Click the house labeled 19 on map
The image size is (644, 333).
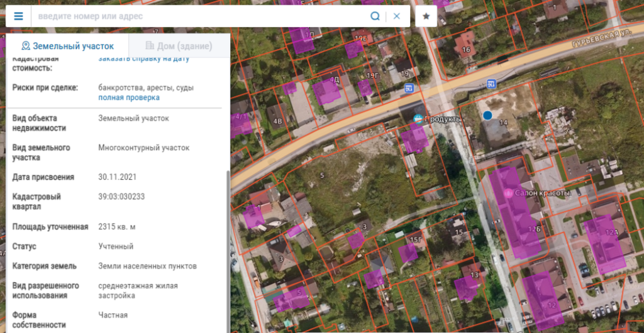click(x=405, y=74)
